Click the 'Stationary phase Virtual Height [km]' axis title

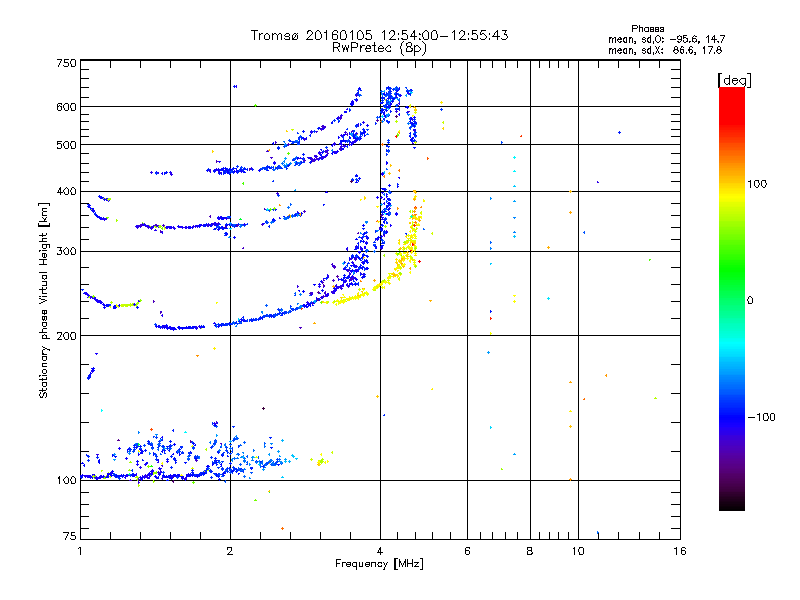44,300
